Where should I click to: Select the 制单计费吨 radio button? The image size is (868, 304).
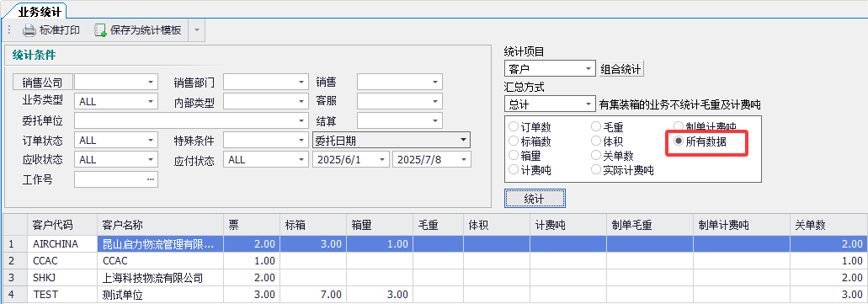tap(679, 126)
